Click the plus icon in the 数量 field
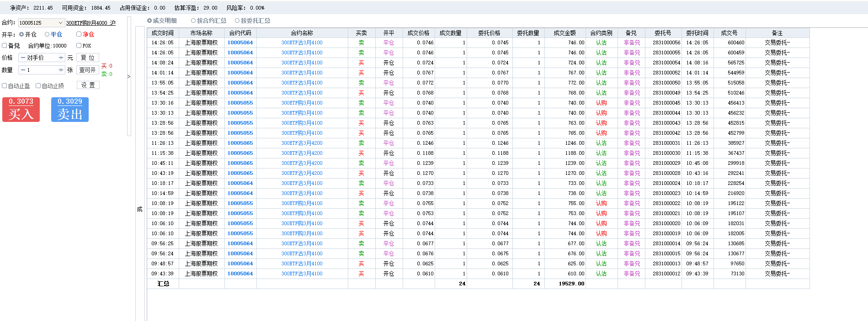Screen dimensions: 868x321 point(61,70)
